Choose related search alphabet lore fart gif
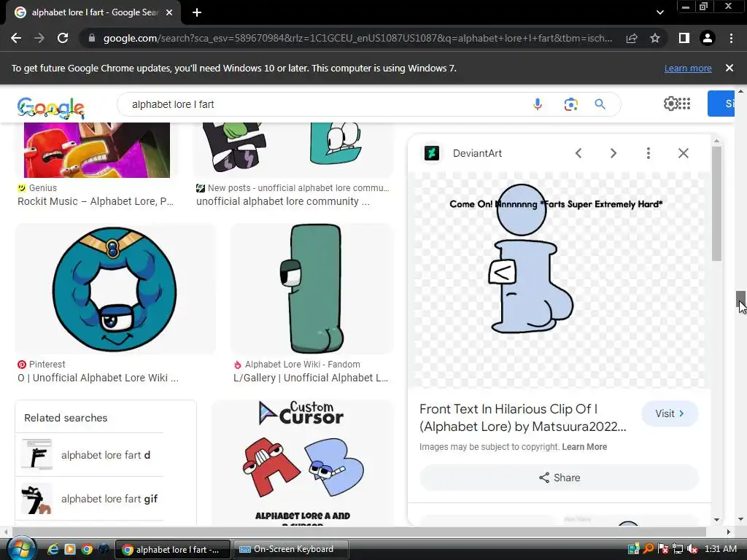Image resolution: width=747 pixels, height=560 pixels. (89, 499)
